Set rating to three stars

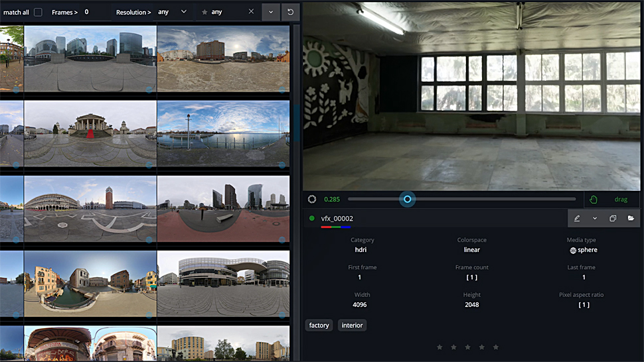tap(467, 347)
